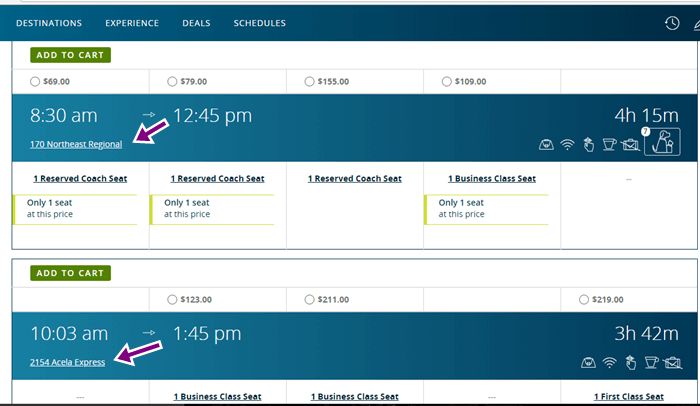Click the carry-on bag icon for train 170
The height and width of the screenshot is (406, 700).
pyautogui.click(x=546, y=145)
